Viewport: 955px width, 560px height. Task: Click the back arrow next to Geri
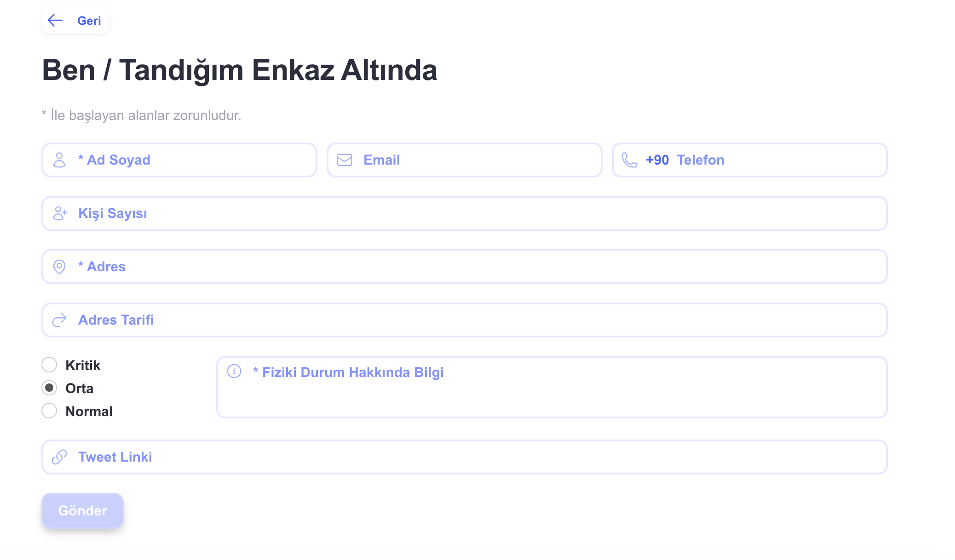[x=55, y=20]
